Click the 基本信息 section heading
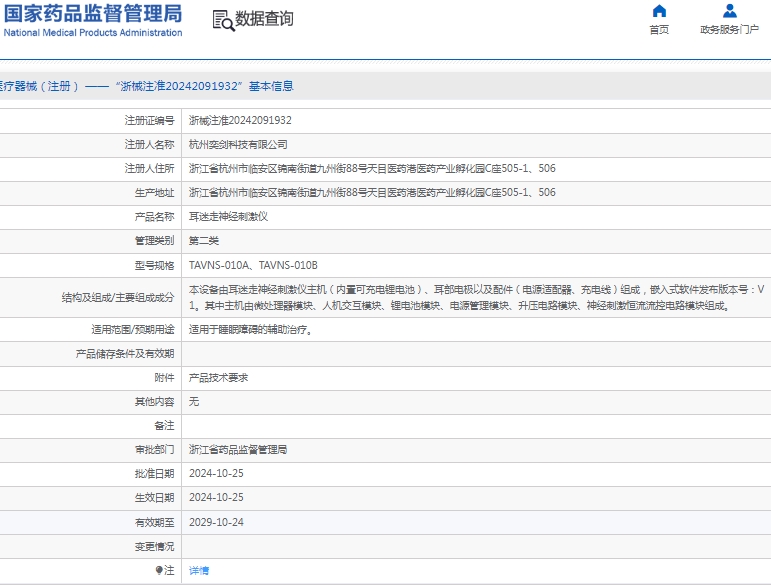 tap(271, 87)
